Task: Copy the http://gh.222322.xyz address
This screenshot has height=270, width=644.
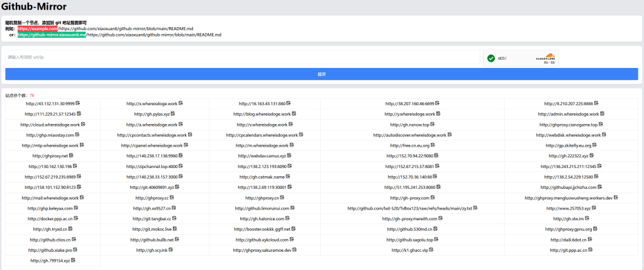Action: [x=591, y=155]
